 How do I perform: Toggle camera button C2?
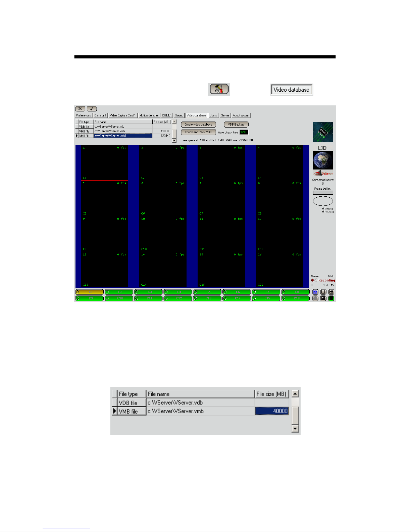pyautogui.click(x=119, y=292)
